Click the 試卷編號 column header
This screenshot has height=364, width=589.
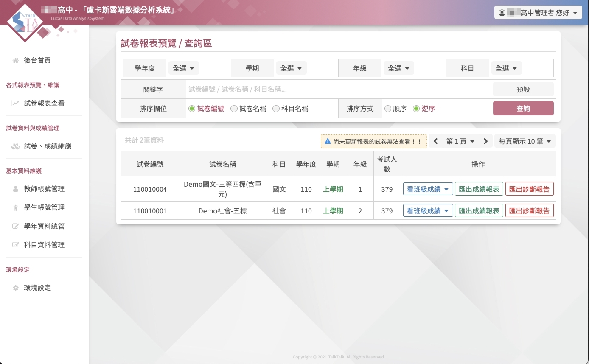point(150,164)
